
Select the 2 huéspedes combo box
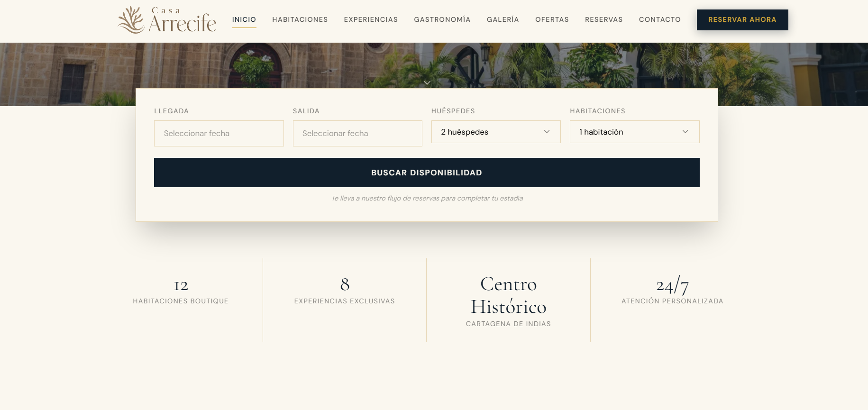click(x=496, y=132)
